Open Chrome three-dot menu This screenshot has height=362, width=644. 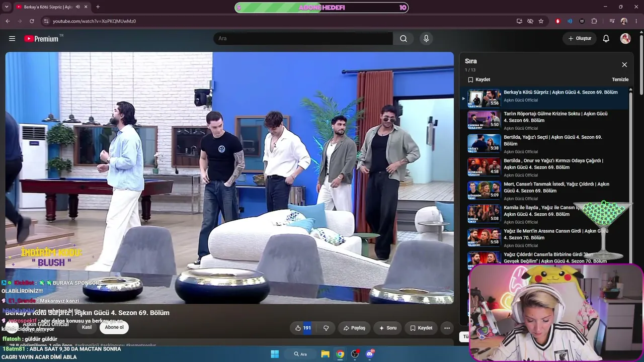636,21
